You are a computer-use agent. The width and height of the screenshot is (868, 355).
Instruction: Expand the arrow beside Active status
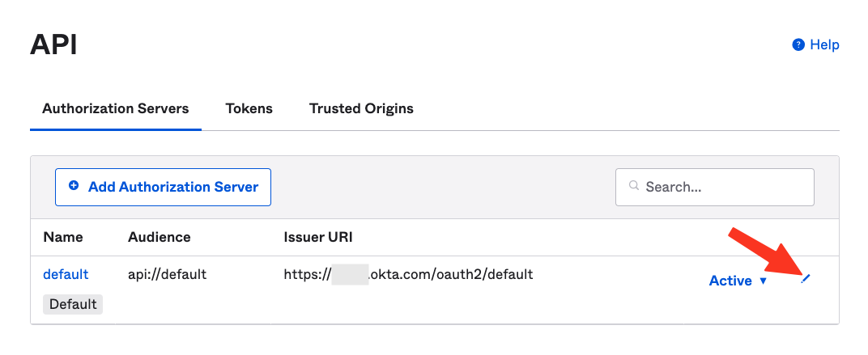coord(763,281)
